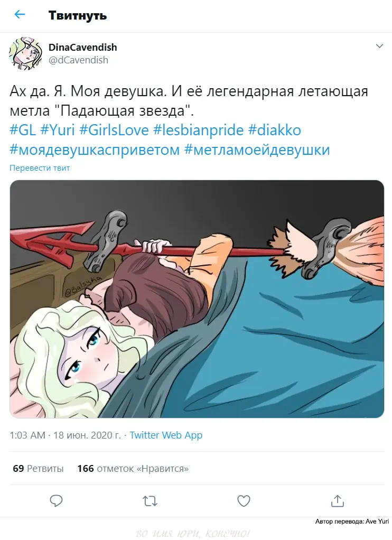The height and width of the screenshot is (540, 392).
Task: Open the #diakko hashtag link
Action: coord(275,130)
